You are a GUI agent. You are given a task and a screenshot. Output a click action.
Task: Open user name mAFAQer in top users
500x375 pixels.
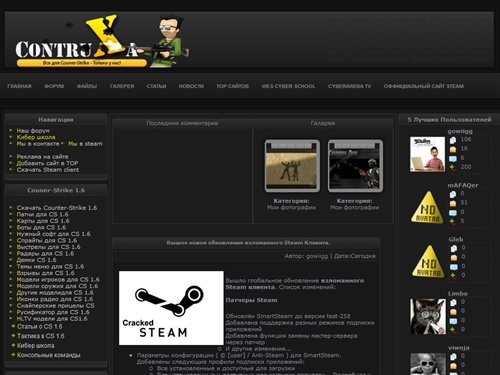tap(463, 185)
